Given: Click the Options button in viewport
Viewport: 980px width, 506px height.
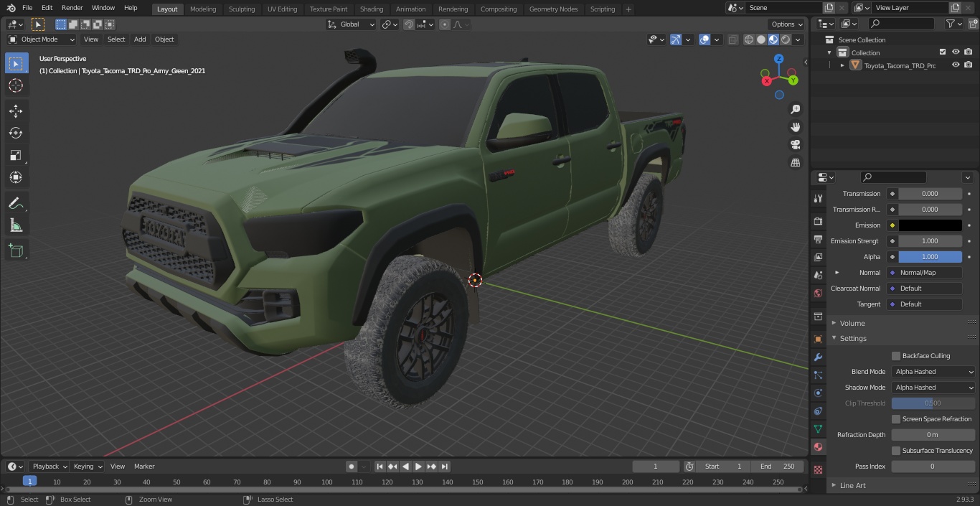Looking at the screenshot, I should [x=787, y=24].
